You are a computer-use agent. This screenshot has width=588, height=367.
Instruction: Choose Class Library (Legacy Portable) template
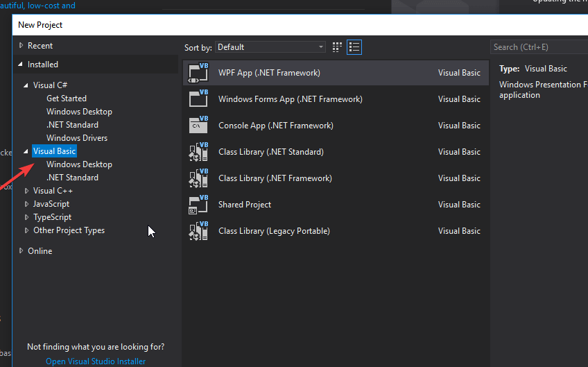336,231
